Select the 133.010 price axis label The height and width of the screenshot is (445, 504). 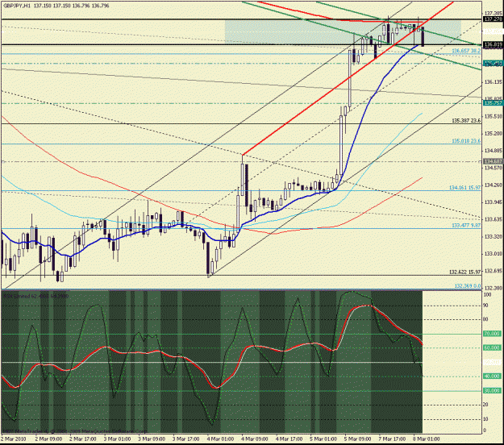[493, 254]
